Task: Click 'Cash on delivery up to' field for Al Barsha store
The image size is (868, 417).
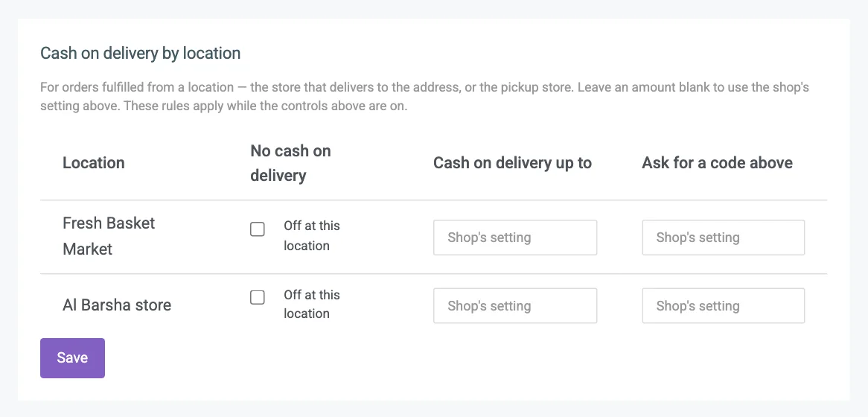Action: [x=515, y=306]
